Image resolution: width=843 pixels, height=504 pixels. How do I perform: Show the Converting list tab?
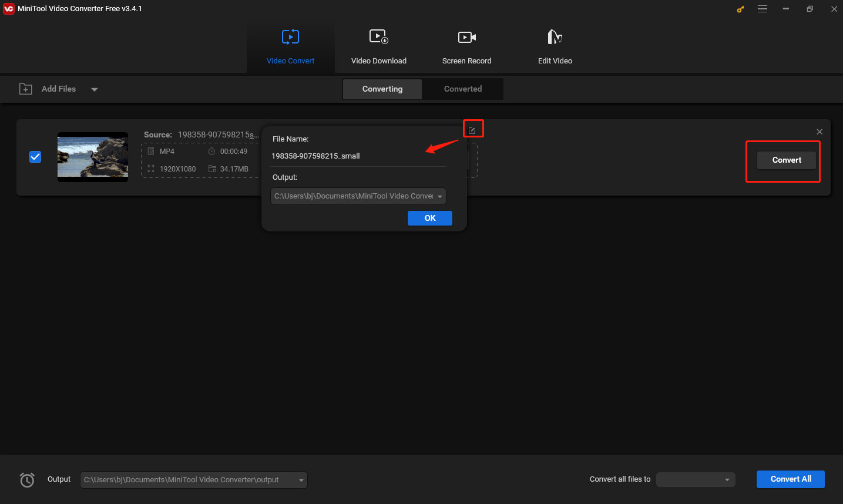(382, 89)
